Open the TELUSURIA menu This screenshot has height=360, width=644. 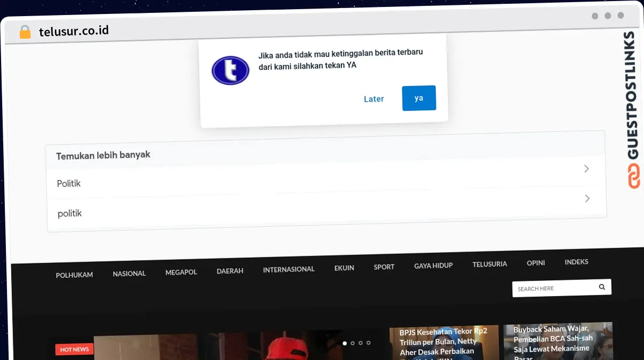(490, 264)
